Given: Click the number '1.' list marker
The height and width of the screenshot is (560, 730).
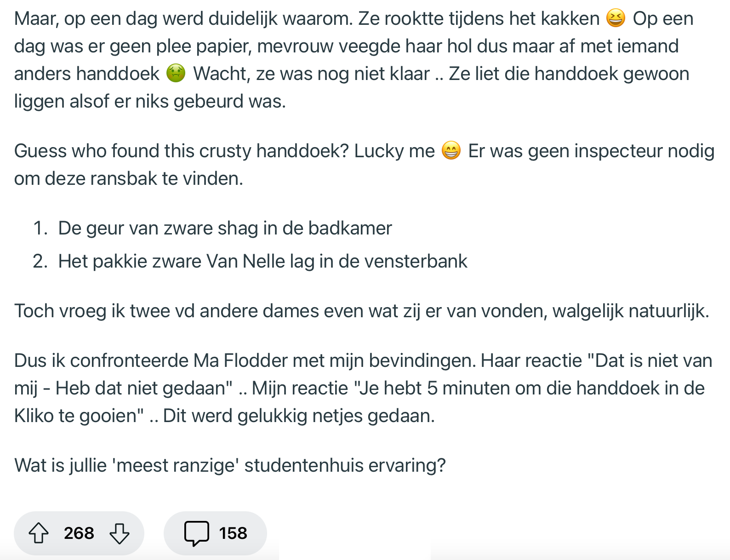Looking at the screenshot, I should pyautogui.click(x=40, y=228).
